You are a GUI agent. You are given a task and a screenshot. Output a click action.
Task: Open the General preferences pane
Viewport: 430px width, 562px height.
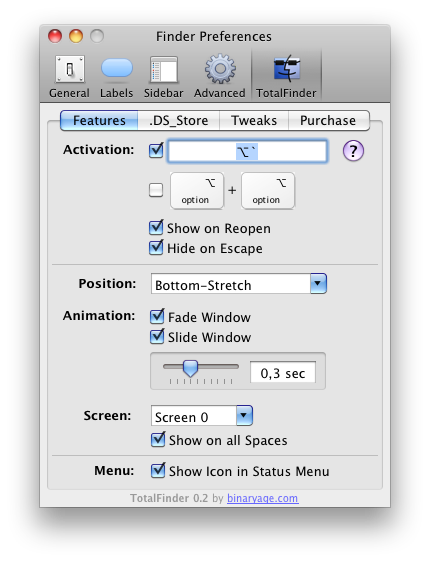pyautogui.click(x=70, y=77)
